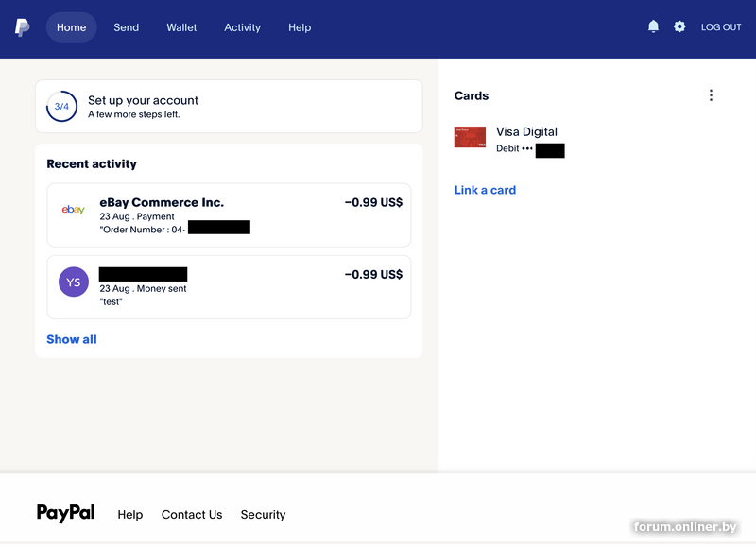756x547 pixels.
Task: Open Contact Us in footer
Action: (x=192, y=515)
